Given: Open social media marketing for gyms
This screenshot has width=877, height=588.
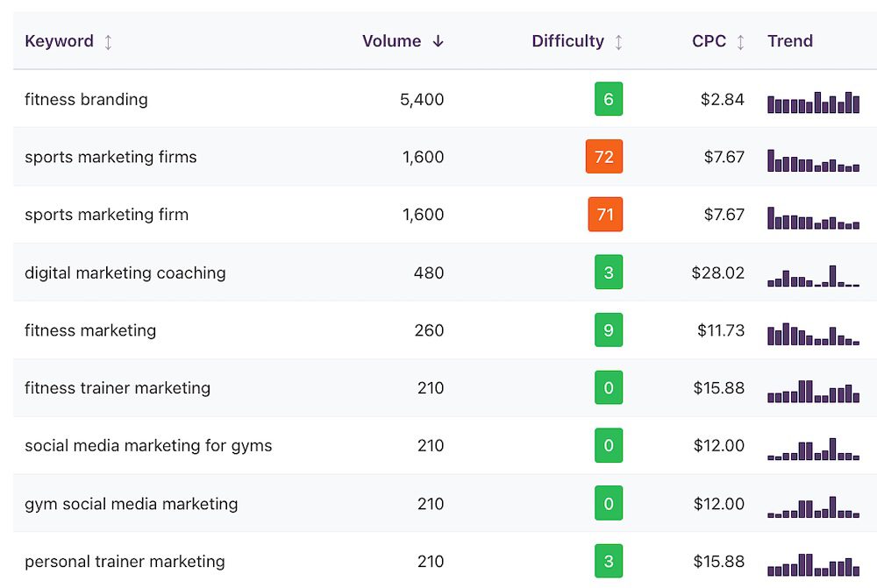Looking at the screenshot, I should pyautogui.click(x=148, y=446).
